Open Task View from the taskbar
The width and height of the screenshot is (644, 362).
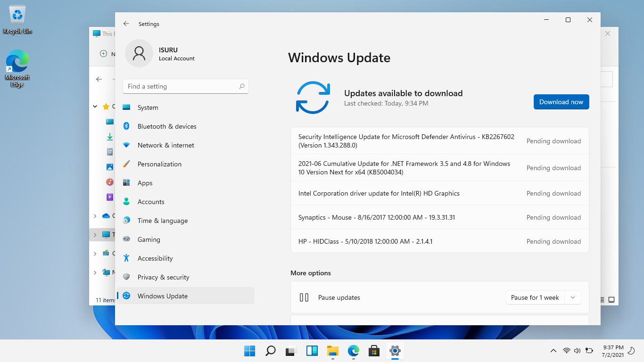pos(291,351)
